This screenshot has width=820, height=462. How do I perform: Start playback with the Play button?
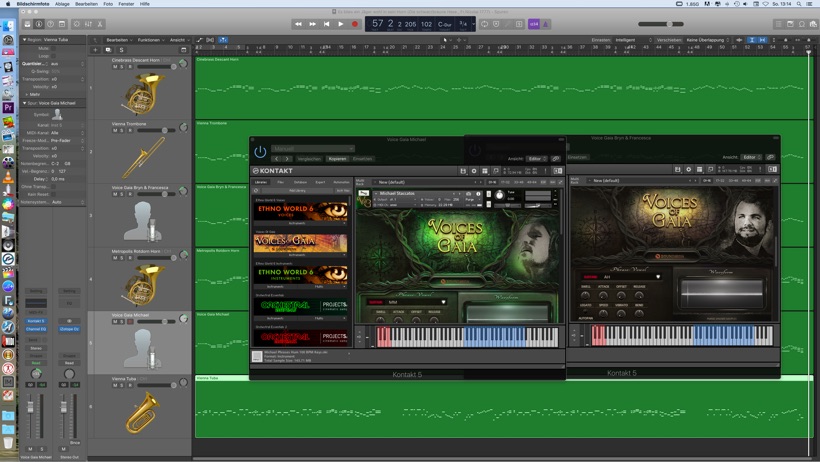point(340,24)
